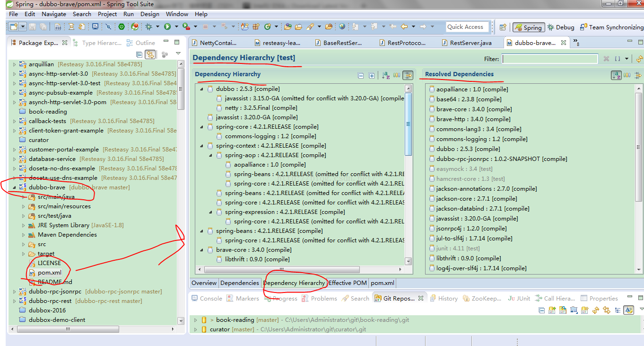Image resolution: width=644 pixels, height=346 pixels.
Task: Expand the src/main/java folder
Action: point(24,197)
